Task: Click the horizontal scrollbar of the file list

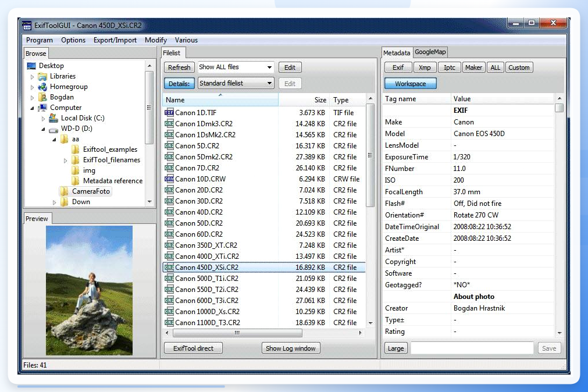Action: click(264, 333)
